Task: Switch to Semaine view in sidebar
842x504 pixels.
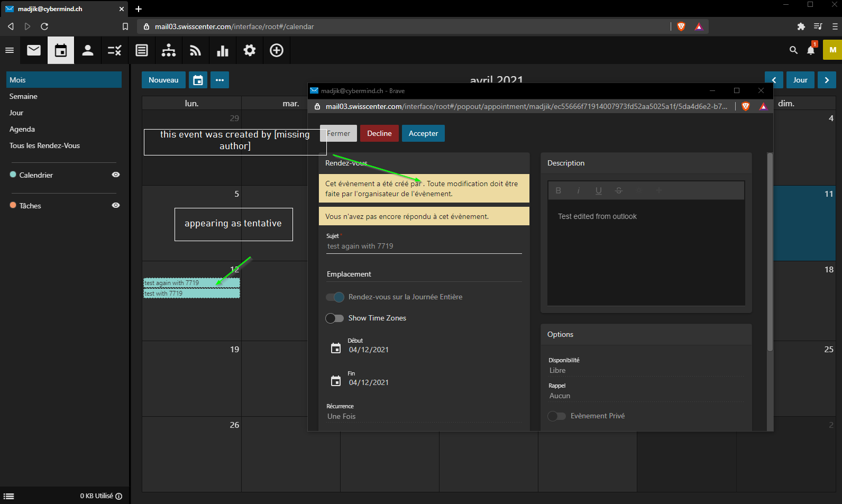Action: (x=23, y=96)
